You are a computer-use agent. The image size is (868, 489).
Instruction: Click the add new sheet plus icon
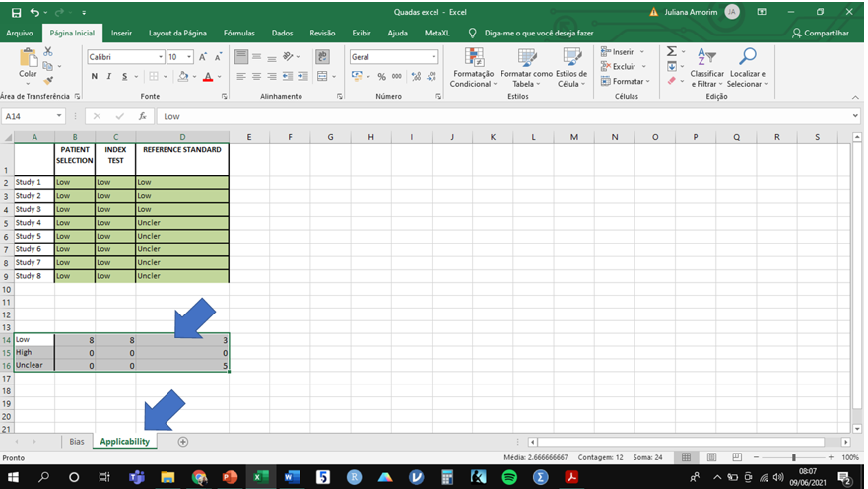(x=182, y=442)
